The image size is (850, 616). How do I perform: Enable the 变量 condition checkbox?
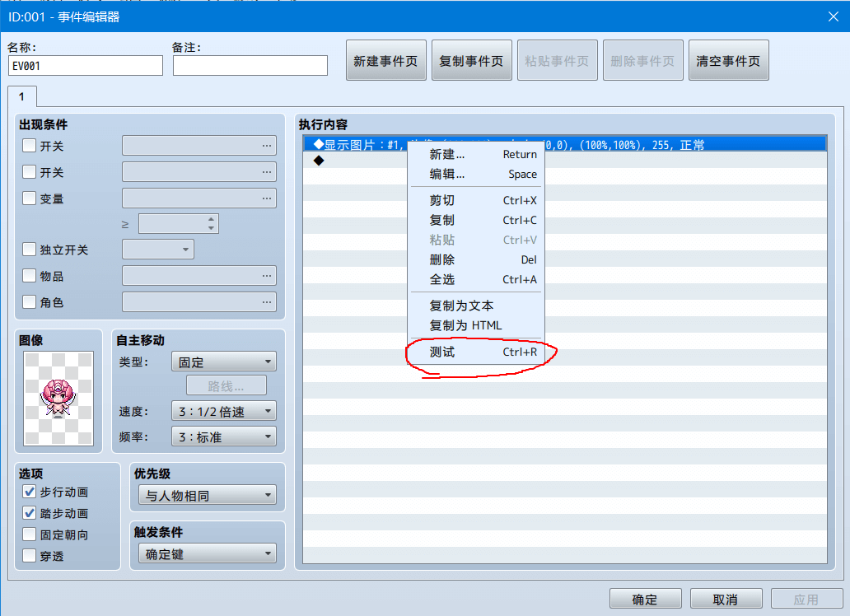coord(30,198)
